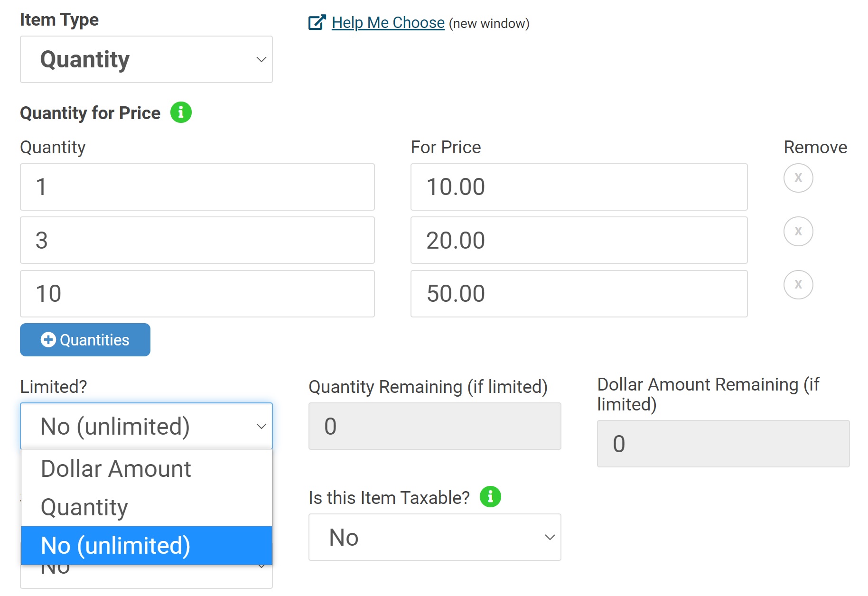Screen dimensions: 868x596
Task: Click the taxable item info icon
Action: coord(490,497)
